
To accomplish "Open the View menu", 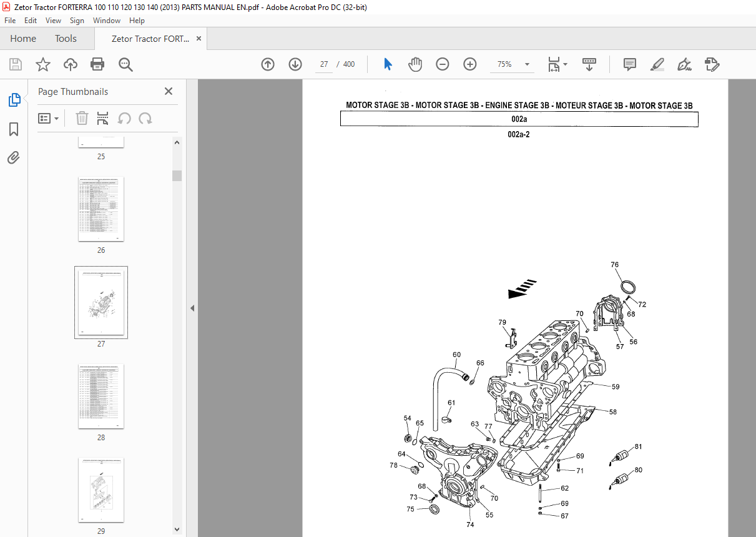I will [x=53, y=21].
